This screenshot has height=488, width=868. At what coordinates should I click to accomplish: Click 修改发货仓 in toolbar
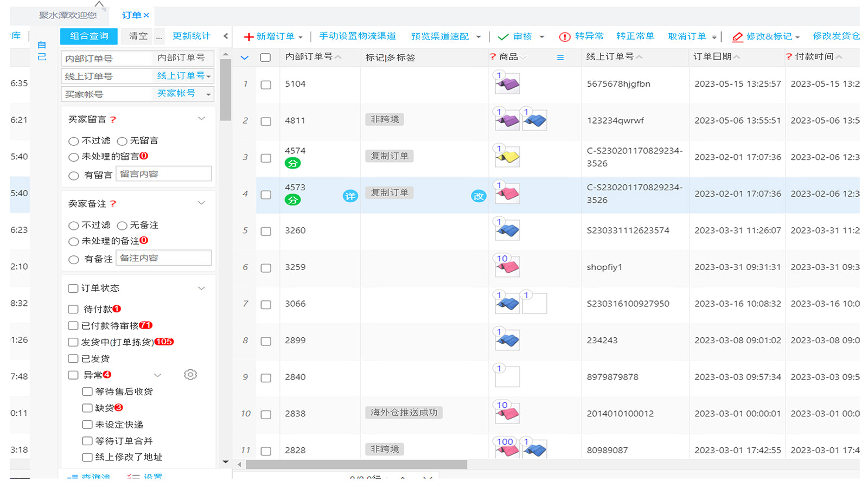pyautogui.click(x=836, y=36)
